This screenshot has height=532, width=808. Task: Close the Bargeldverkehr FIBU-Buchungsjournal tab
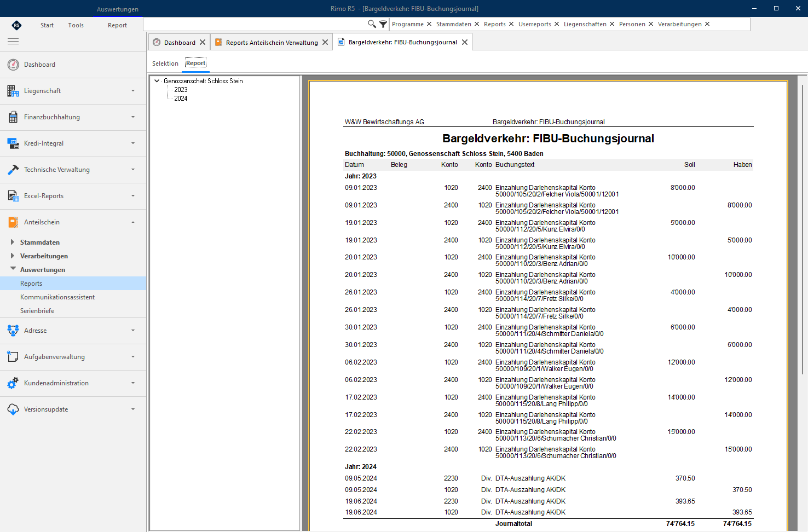click(465, 42)
